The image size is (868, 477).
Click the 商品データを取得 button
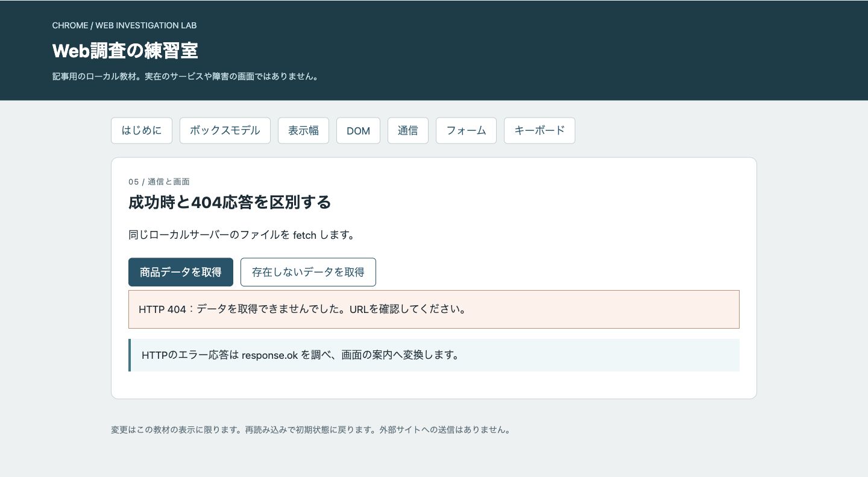coord(181,272)
